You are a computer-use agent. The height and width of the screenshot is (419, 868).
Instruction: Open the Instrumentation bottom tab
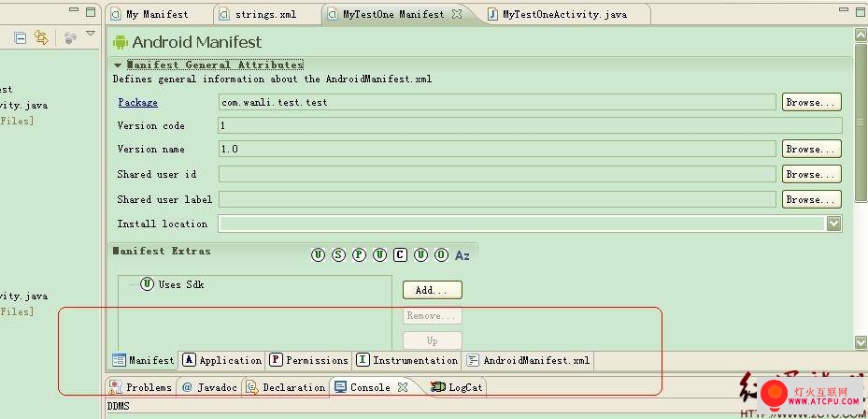point(406,360)
